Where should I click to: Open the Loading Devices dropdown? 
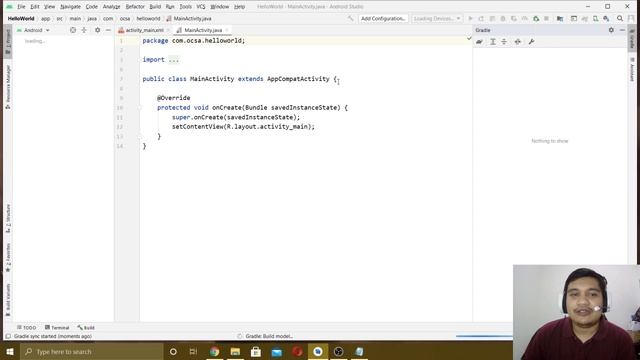point(437,18)
